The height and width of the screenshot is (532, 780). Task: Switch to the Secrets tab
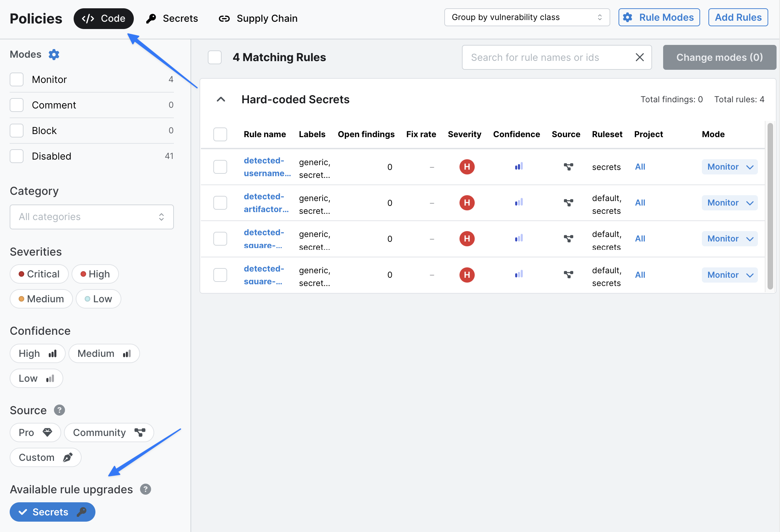point(173,18)
